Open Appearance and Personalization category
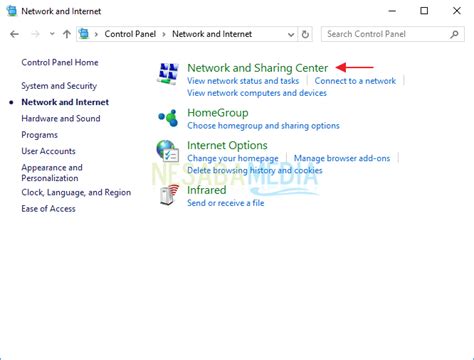The image size is (474, 360). coord(52,173)
